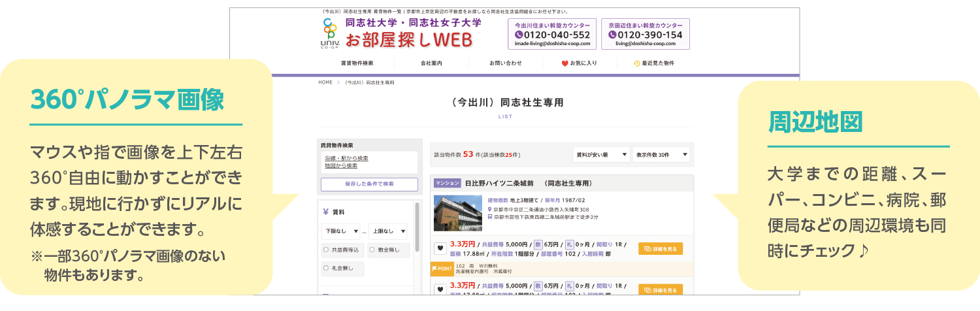Click the 該当物件数 53 count text
The image size is (980, 311).
click(477, 155)
